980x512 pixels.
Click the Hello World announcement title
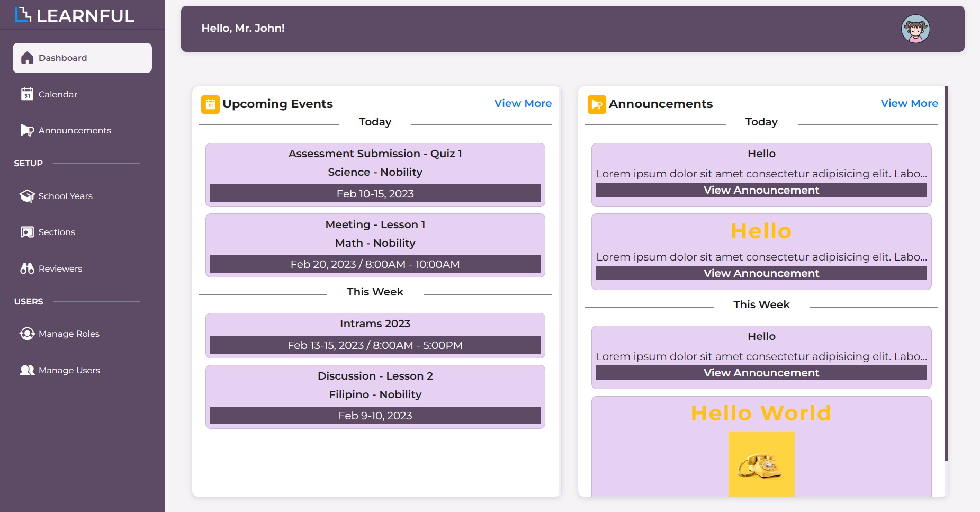tap(761, 413)
